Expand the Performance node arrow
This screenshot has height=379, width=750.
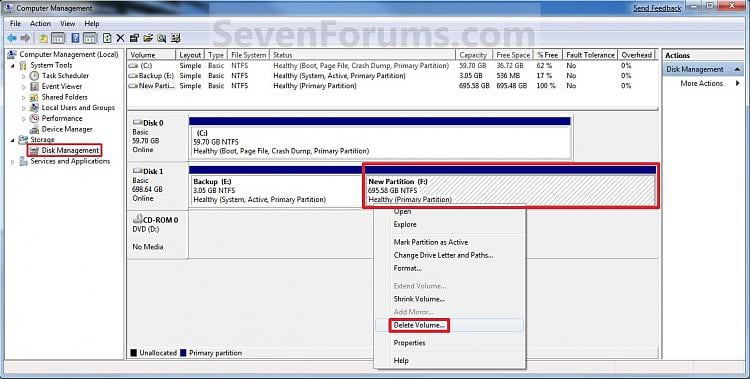tap(24, 119)
